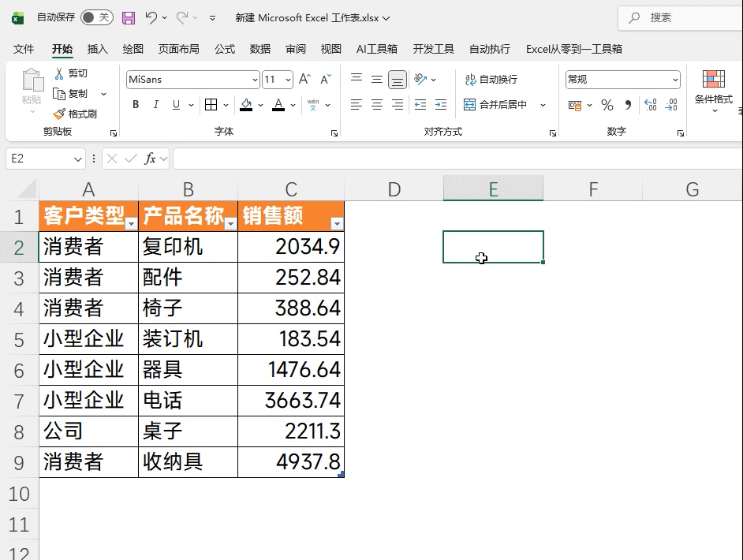Center text horizontally

[377, 105]
